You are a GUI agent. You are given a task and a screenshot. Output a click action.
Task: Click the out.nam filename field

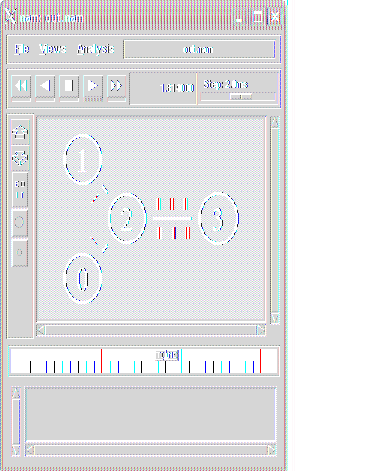pos(199,49)
